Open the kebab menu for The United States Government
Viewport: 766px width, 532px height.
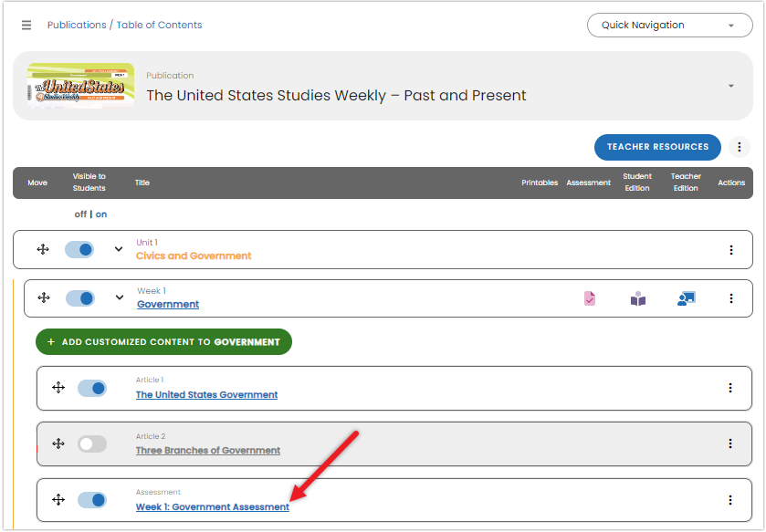point(730,387)
